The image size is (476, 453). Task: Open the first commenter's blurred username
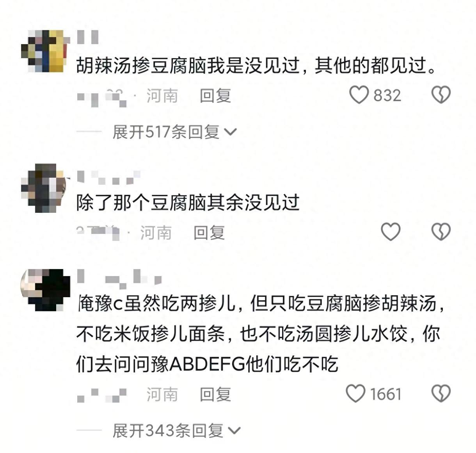tap(88, 37)
